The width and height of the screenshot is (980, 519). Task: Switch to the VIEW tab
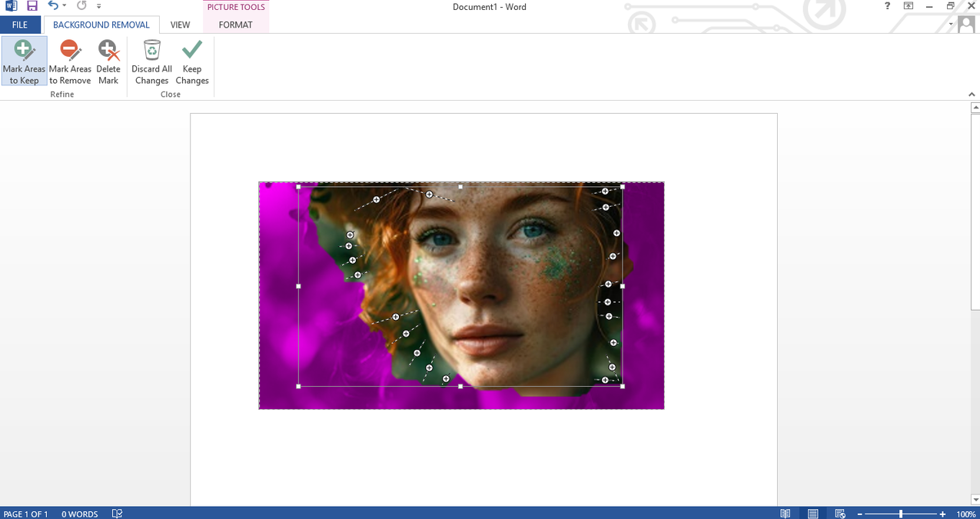pyautogui.click(x=179, y=25)
